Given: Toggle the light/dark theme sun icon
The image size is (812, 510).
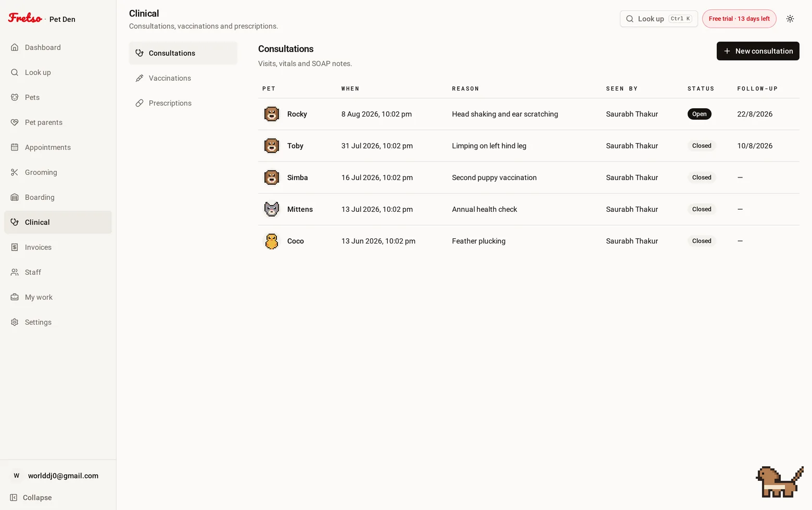Looking at the screenshot, I should (790, 19).
